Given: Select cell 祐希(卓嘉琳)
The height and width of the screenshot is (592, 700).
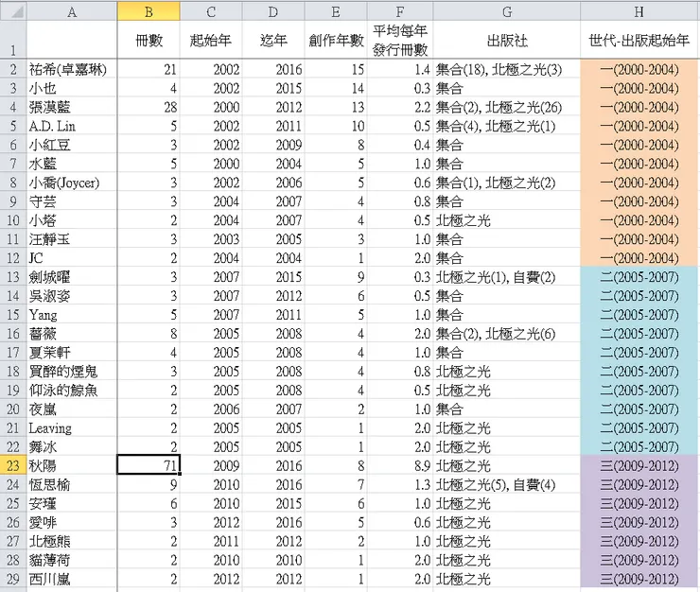Looking at the screenshot, I should coord(72,69).
